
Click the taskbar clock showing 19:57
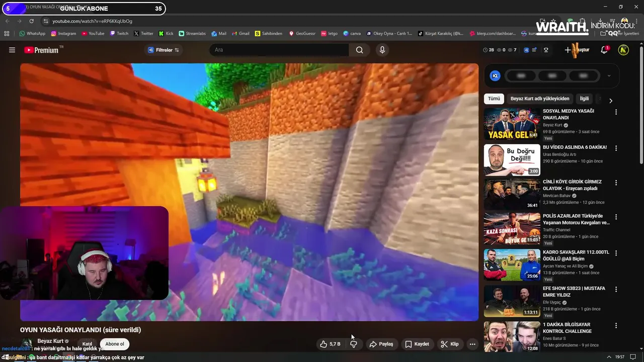coord(620,357)
